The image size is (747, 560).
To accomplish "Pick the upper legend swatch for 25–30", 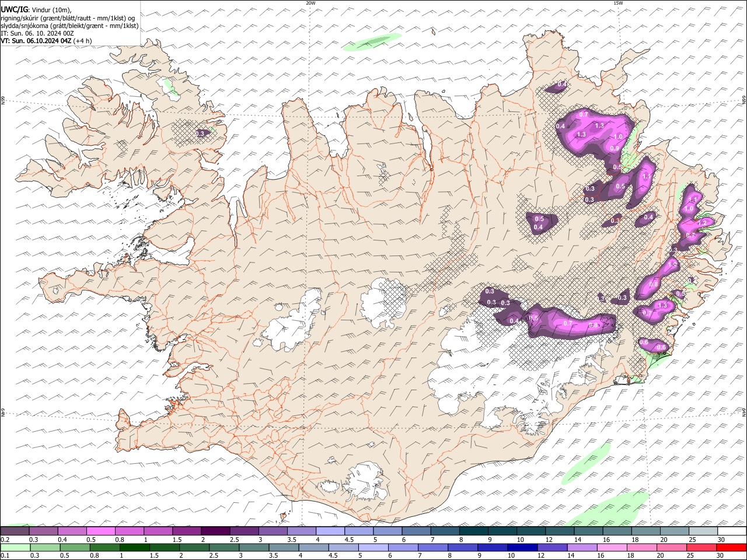I will click(x=704, y=531).
